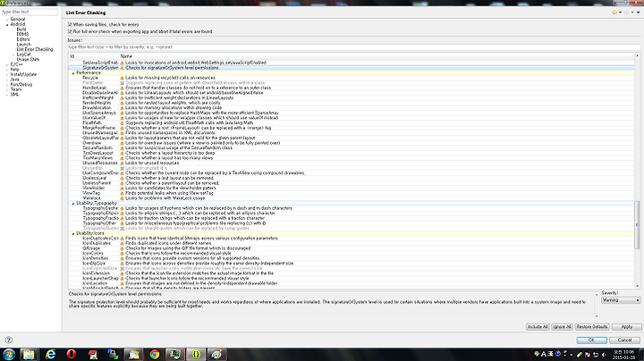Image resolution: width=644 pixels, height=361 pixels.
Task: Open the preferences view menu triangle
Action: [639, 13]
